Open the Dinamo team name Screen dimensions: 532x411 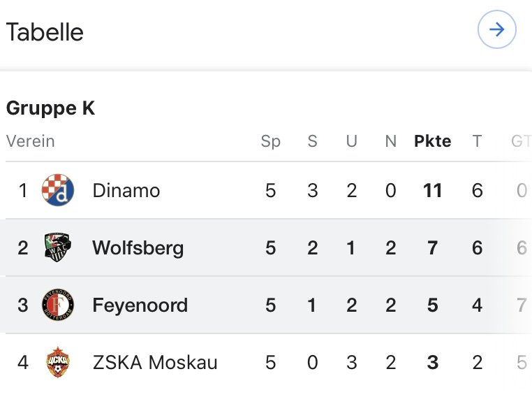(x=126, y=190)
